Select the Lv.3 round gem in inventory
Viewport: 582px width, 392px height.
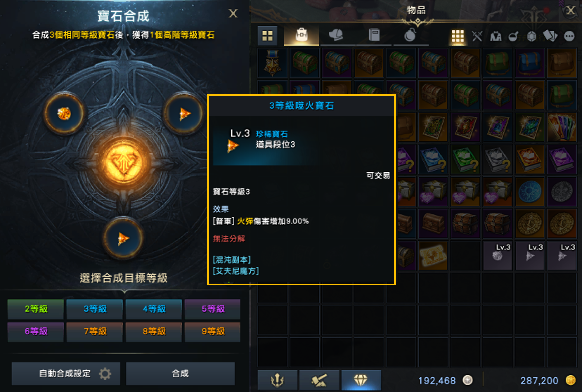497,255
